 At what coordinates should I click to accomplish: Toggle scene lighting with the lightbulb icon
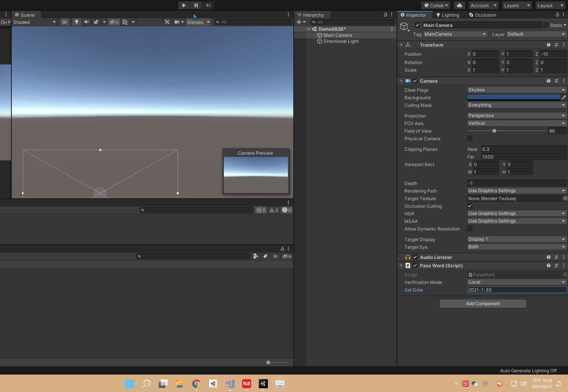coord(77,22)
